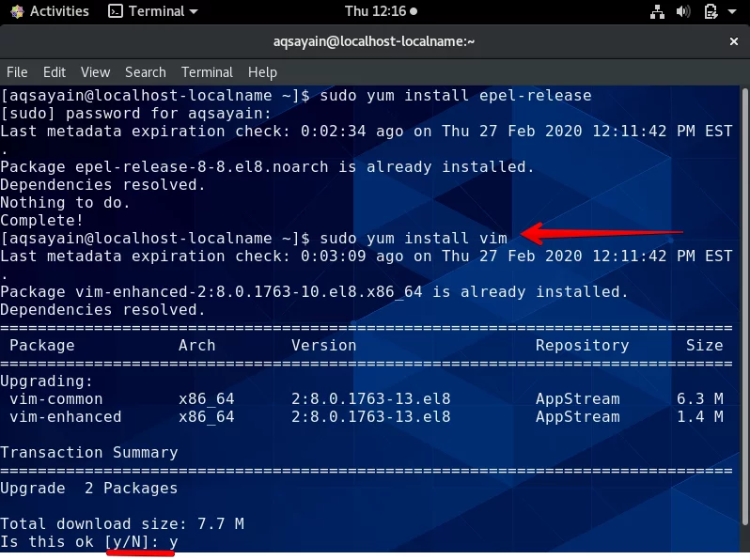Click the GNOME foot icon beside Activities
Viewport: 750px width, 560px height.
18,11
